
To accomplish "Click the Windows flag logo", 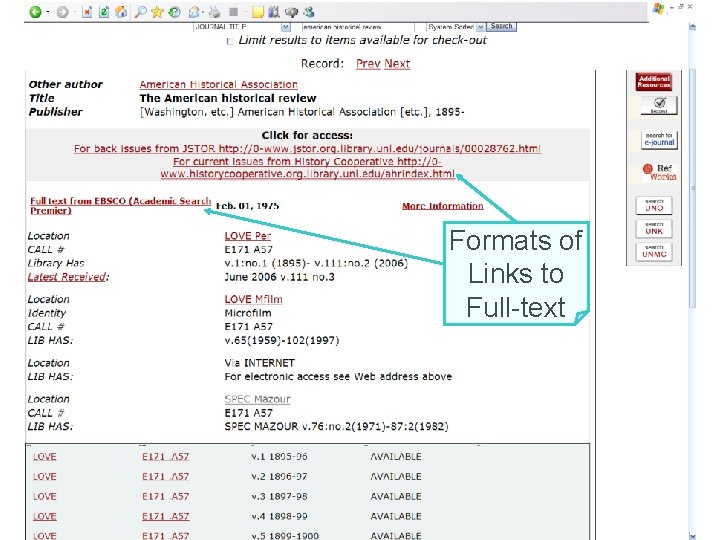I will 659,9.
